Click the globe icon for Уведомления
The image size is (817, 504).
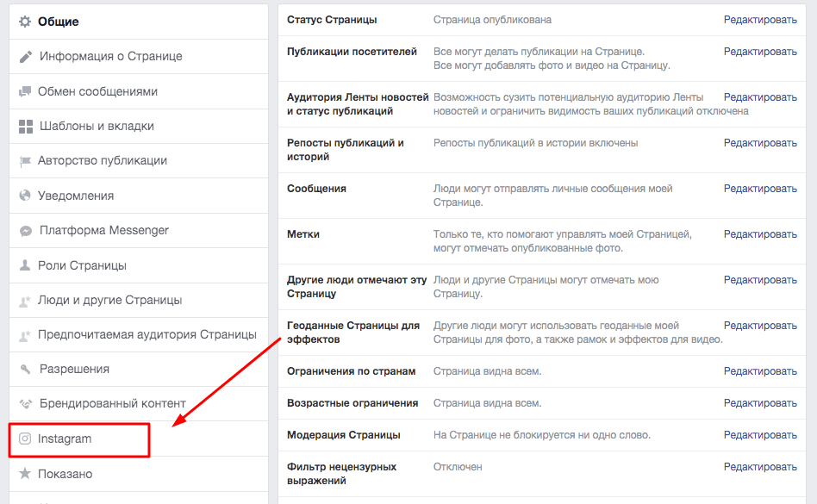25,196
